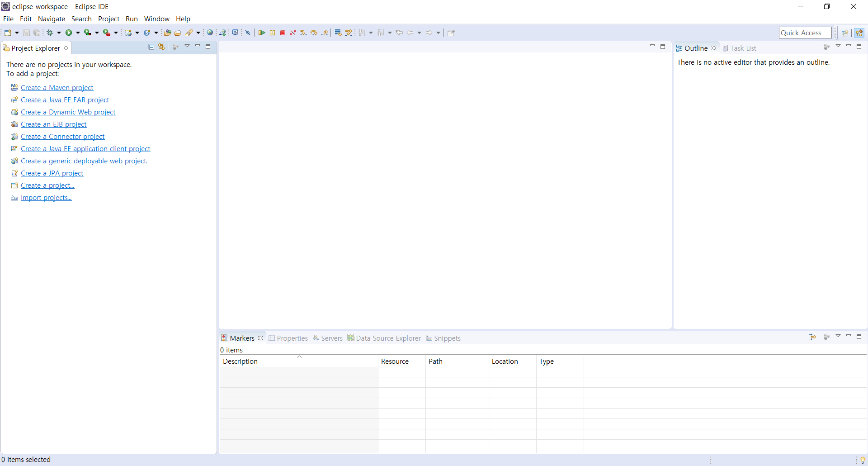Select the Java EE perspective button
868x466 pixels.
click(x=859, y=33)
